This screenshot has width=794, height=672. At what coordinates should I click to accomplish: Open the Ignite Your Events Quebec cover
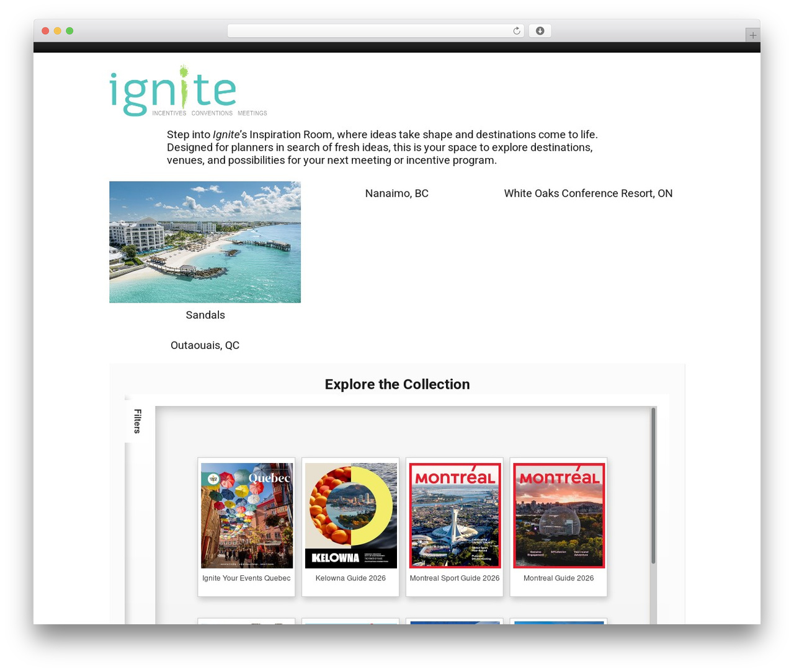click(246, 515)
